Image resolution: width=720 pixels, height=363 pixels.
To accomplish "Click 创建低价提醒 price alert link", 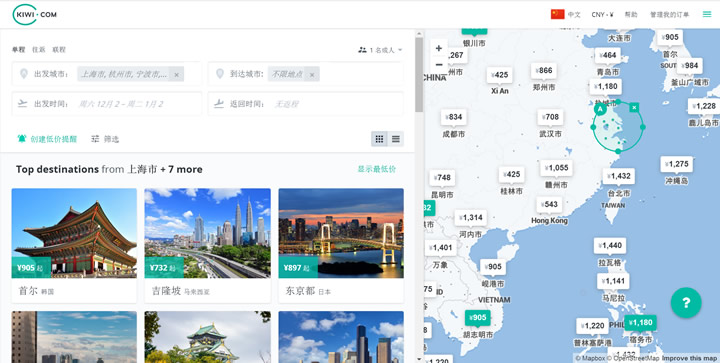I will pos(47,139).
